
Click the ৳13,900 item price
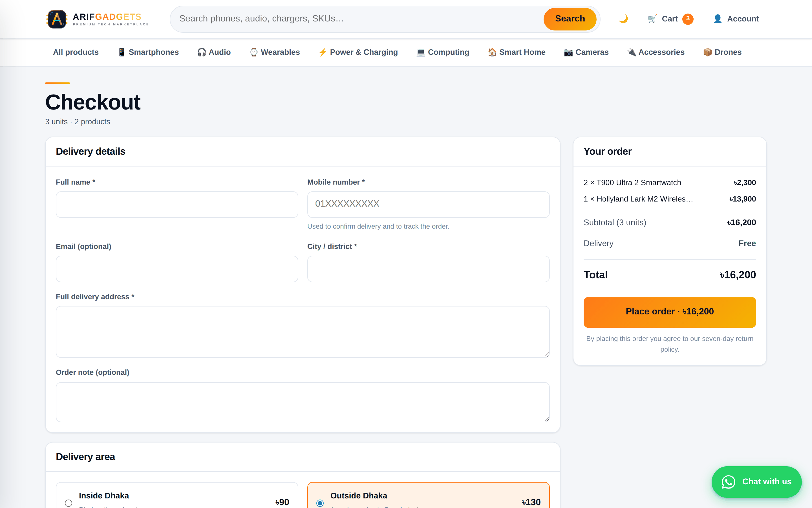[743, 199]
